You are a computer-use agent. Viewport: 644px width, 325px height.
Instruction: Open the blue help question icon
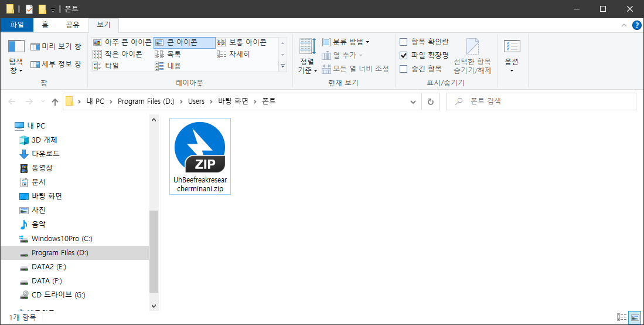coord(636,25)
